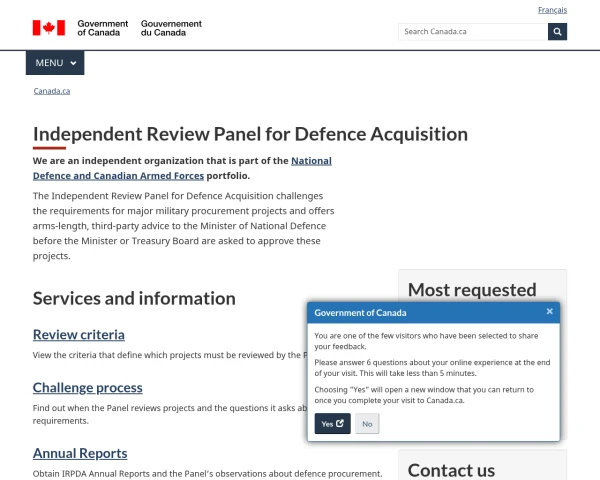Switch language to Français
The image size is (600, 480).
tap(552, 10)
